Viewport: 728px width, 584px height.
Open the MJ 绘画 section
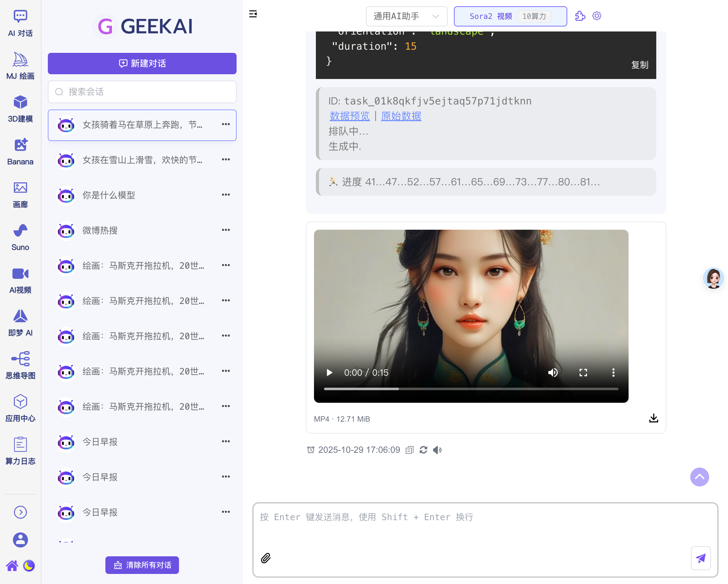pyautogui.click(x=20, y=65)
